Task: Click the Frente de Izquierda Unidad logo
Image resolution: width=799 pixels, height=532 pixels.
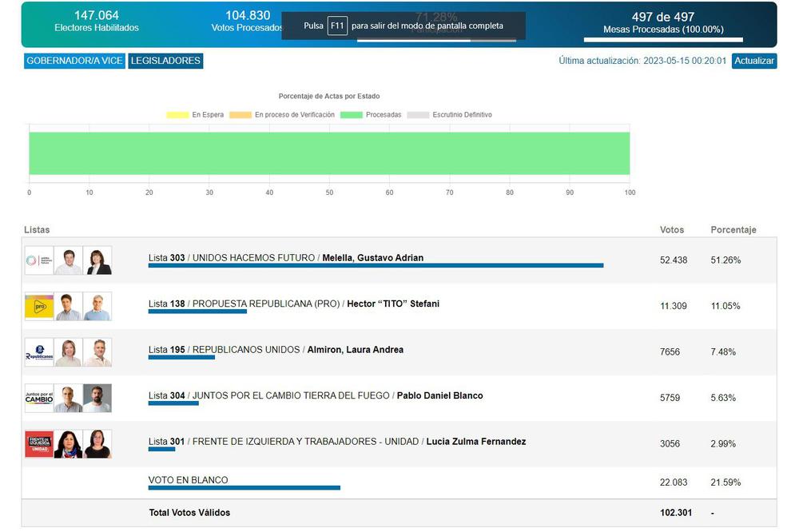Action: pyautogui.click(x=38, y=444)
